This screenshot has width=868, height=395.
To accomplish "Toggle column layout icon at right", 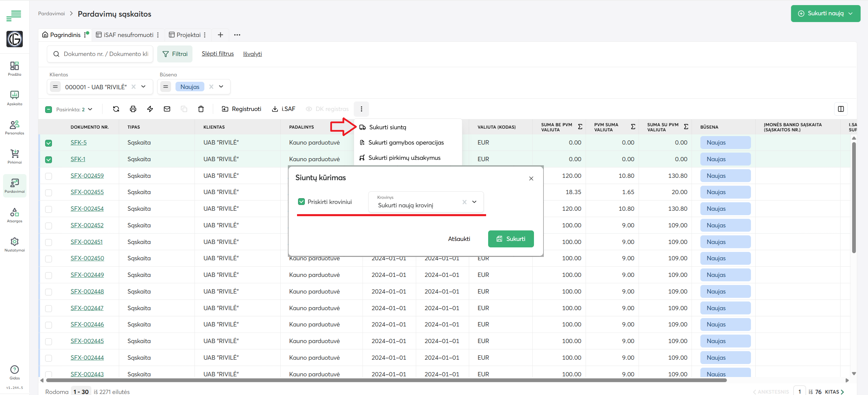I will (841, 109).
